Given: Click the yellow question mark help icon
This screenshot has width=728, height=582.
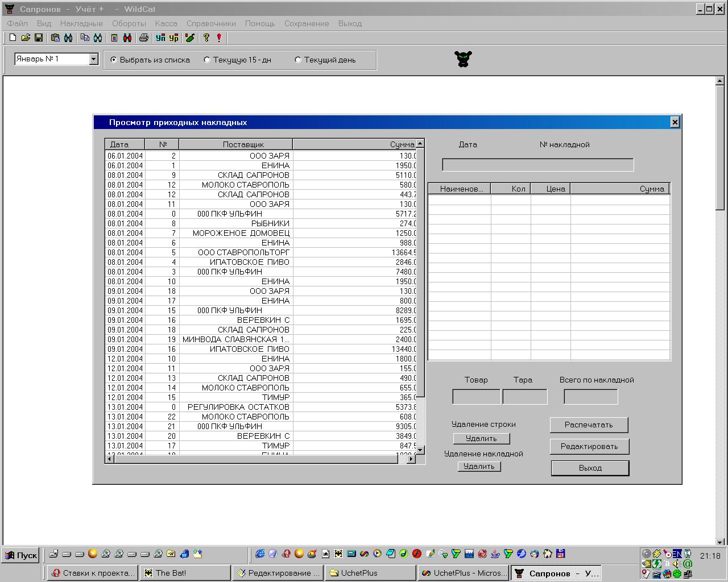Looking at the screenshot, I should (x=206, y=38).
